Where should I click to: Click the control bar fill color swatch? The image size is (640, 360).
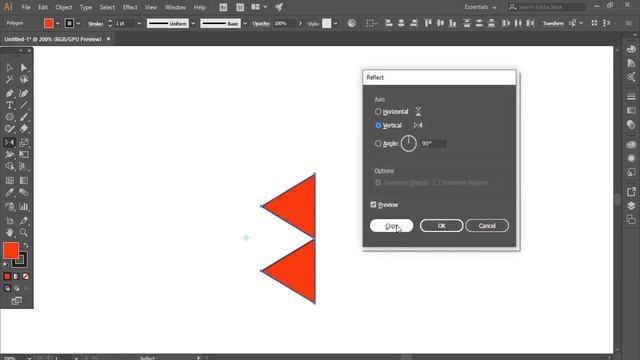[49, 23]
